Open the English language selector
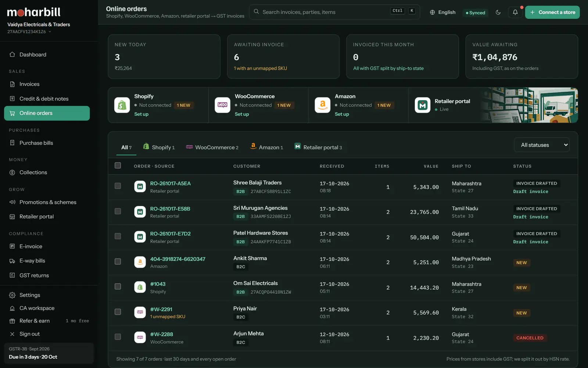This screenshot has height=368, width=588. click(x=443, y=12)
